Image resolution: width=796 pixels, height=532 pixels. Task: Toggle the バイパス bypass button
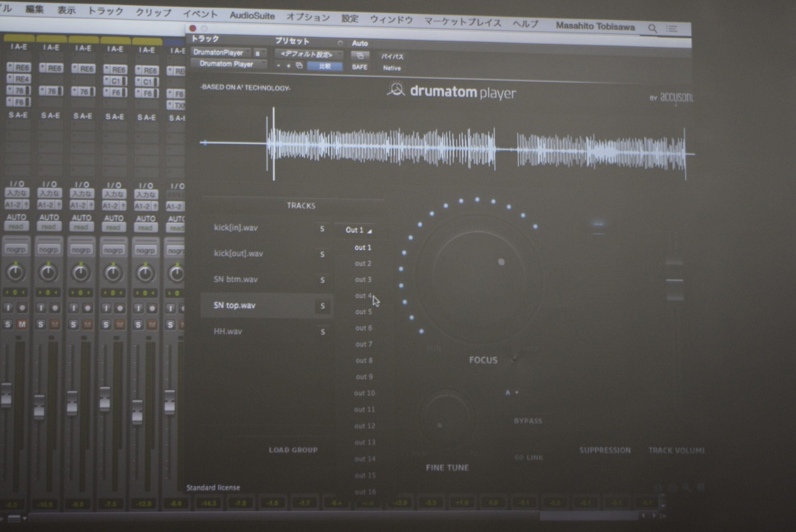tap(392, 57)
